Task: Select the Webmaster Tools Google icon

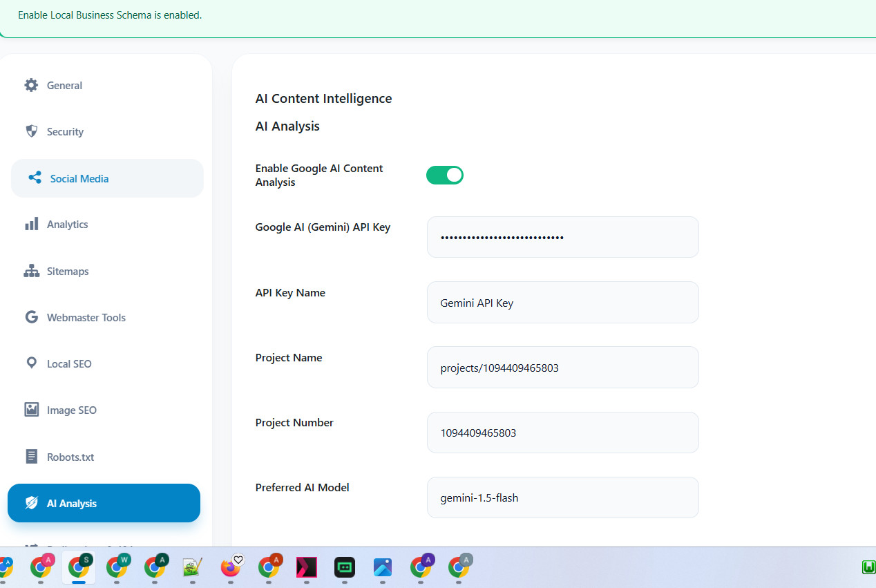Action: (x=31, y=317)
